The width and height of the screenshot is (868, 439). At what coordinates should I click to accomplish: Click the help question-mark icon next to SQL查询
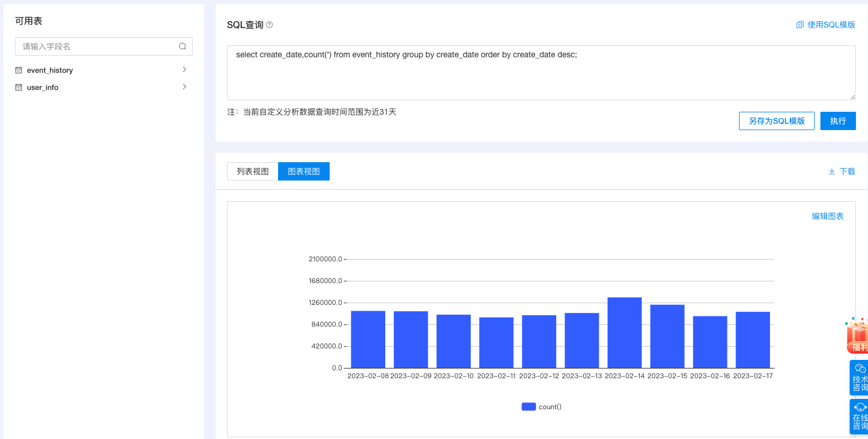269,25
